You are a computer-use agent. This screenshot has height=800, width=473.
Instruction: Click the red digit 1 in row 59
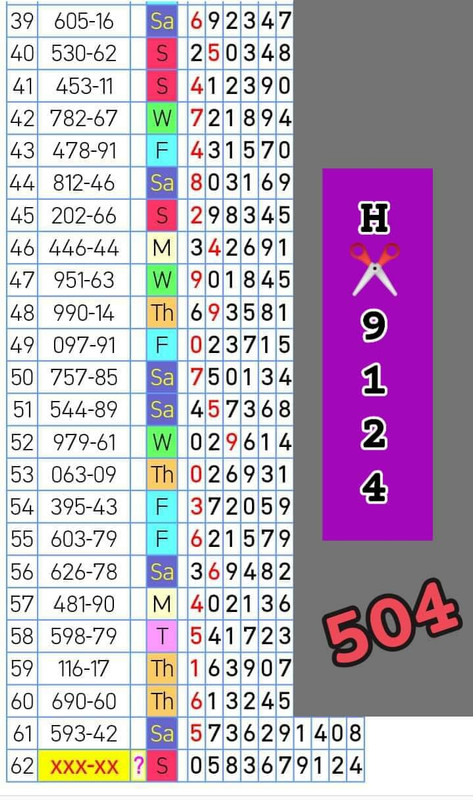[196, 668]
